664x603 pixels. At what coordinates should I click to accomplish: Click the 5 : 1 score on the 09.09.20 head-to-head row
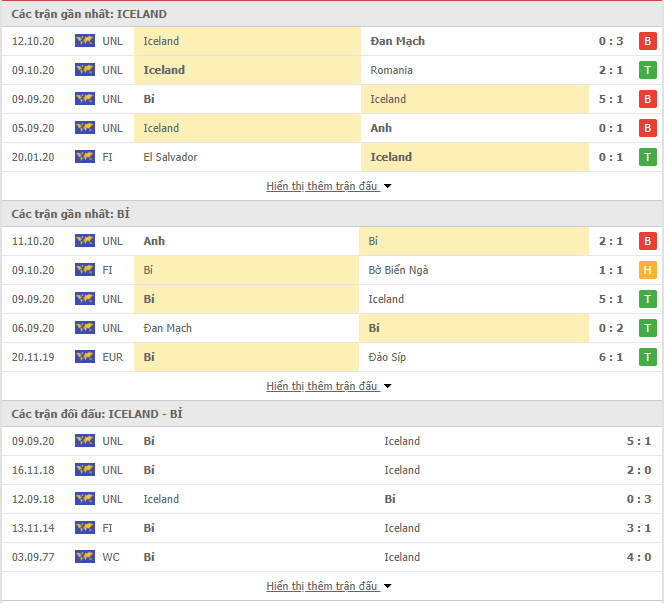point(639,441)
